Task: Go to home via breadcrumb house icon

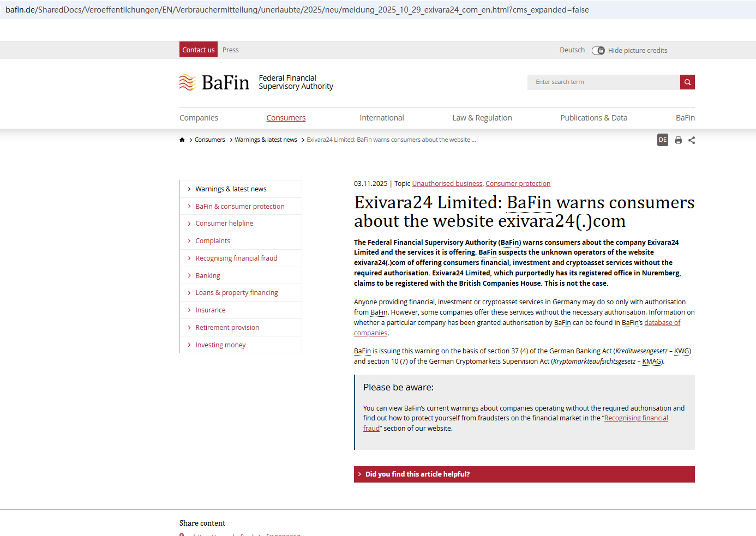Action: 182,140
